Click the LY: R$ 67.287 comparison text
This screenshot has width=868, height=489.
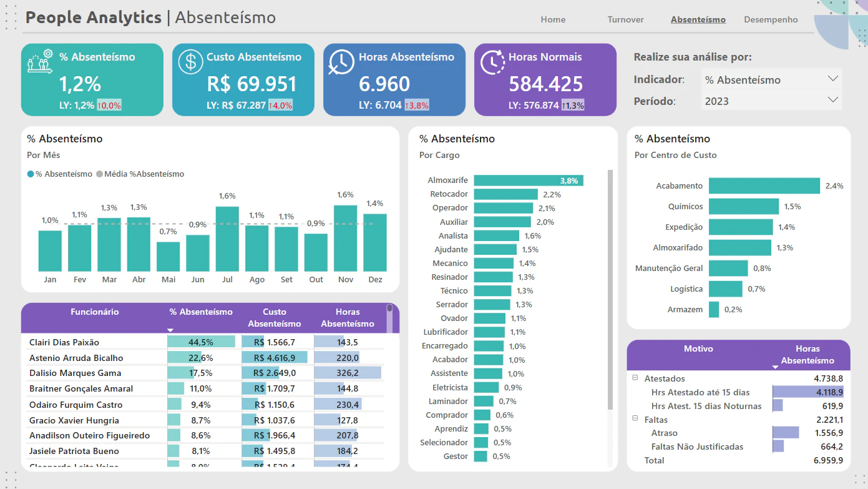pyautogui.click(x=237, y=106)
